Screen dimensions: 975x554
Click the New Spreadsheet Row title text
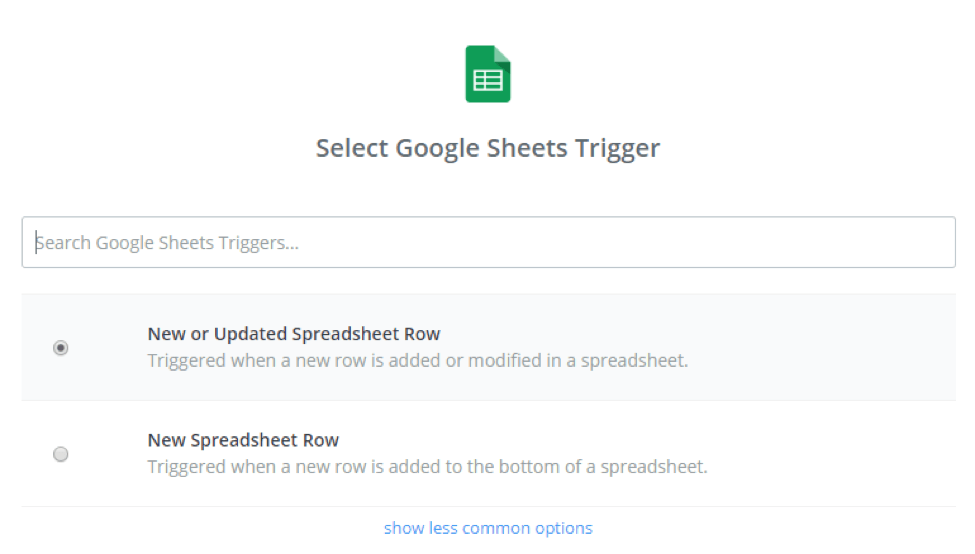pyautogui.click(x=243, y=440)
